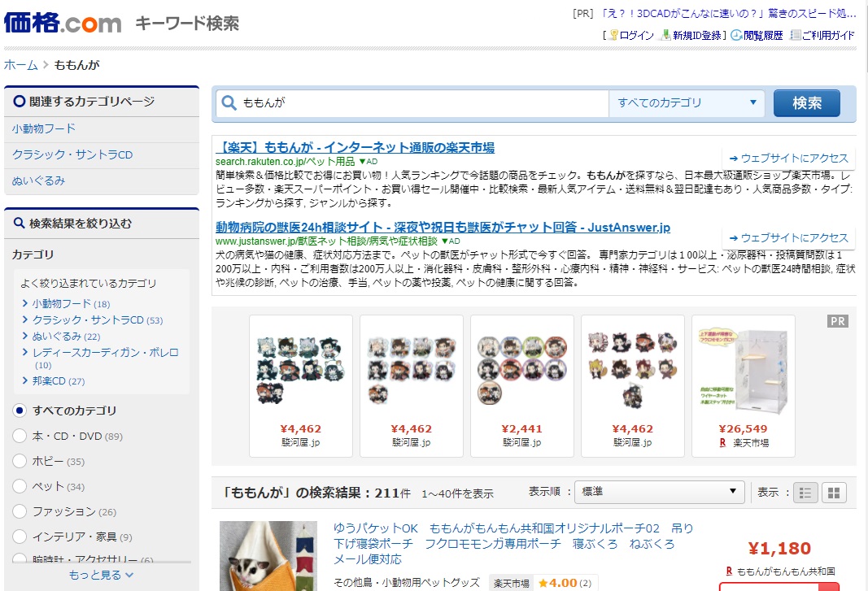Open クラシック・サントラCD (53) narrowing category

point(98,319)
